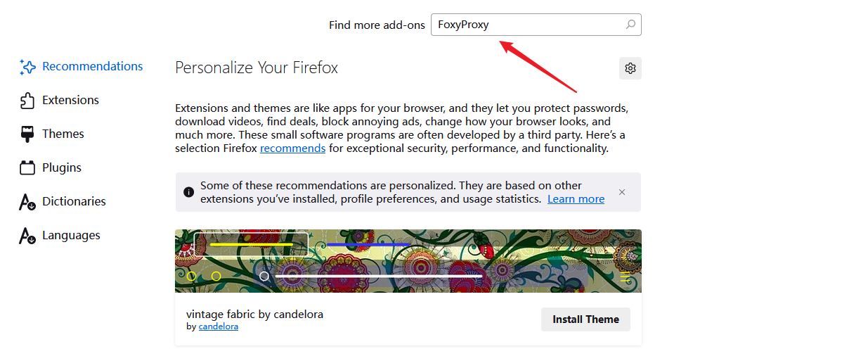Click the Recommendations sparkle icon
The width and height of the screenshot is (868, 349).
pos(27,67)
